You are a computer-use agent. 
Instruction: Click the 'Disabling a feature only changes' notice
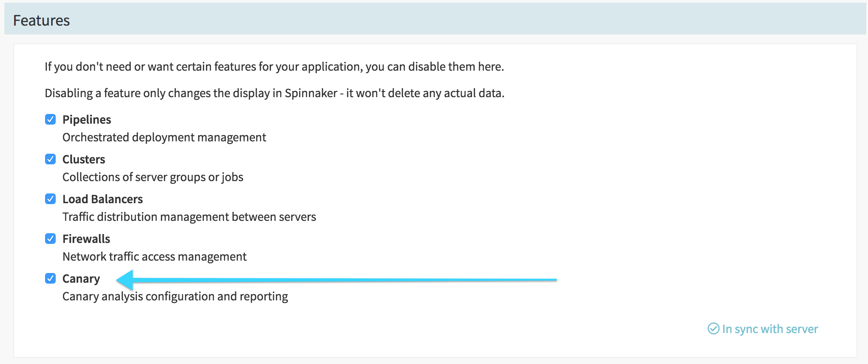[274, 93]
